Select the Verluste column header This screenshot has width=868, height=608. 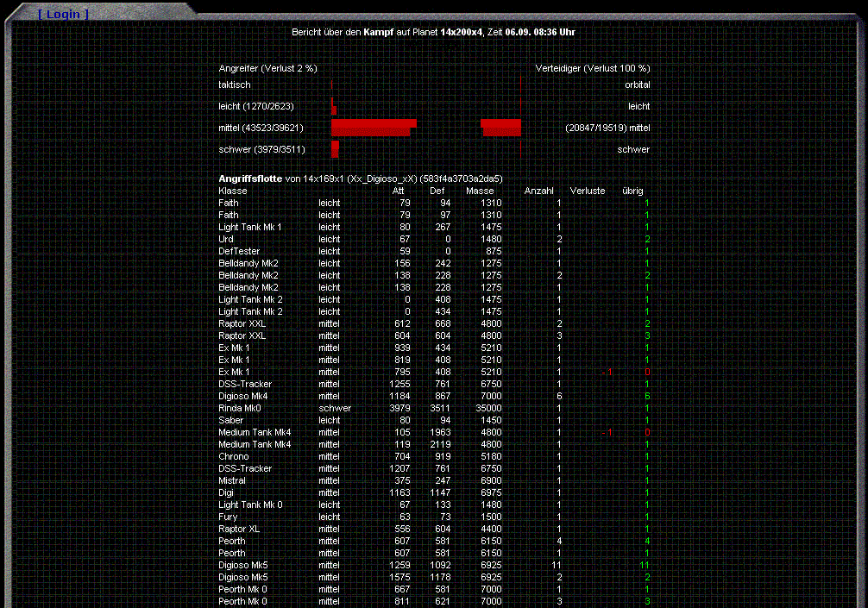588,191
